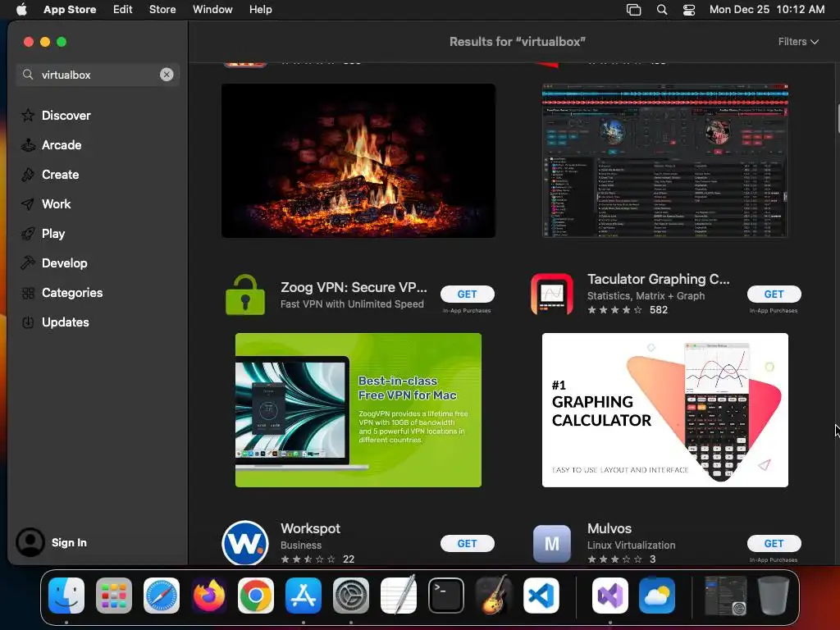Screen dimensions: 840x630
Task: Open the Workspot app icon
Action: tap(244, 543)
